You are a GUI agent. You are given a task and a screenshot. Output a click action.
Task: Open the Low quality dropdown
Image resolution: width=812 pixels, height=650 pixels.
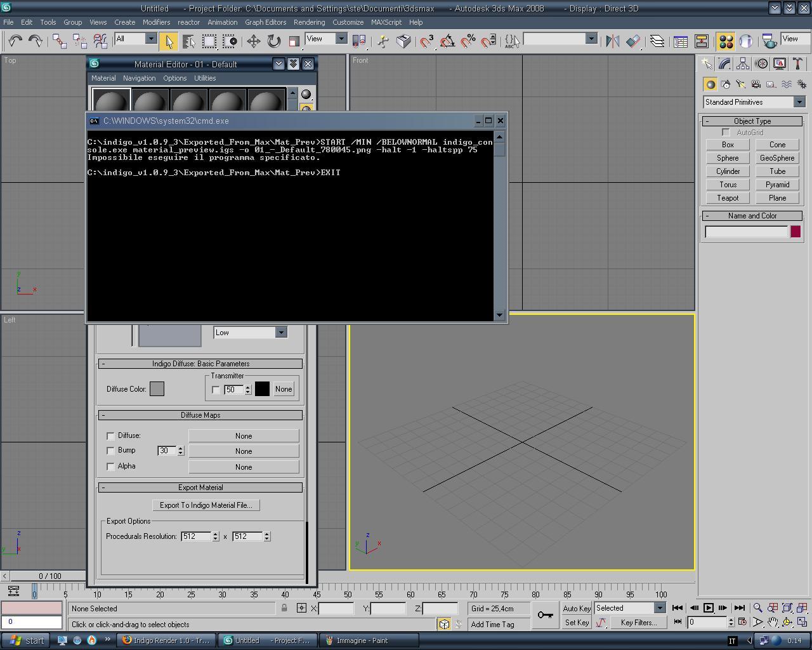pyautogui.click(x=250, y=333)
